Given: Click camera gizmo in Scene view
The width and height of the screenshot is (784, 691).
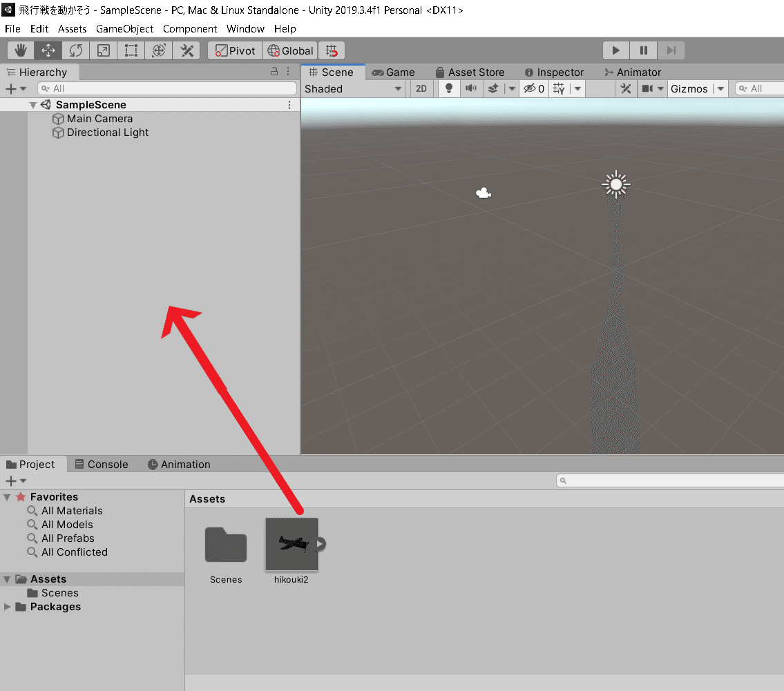Looking at the screenshot, I should (x=484, y=193).
